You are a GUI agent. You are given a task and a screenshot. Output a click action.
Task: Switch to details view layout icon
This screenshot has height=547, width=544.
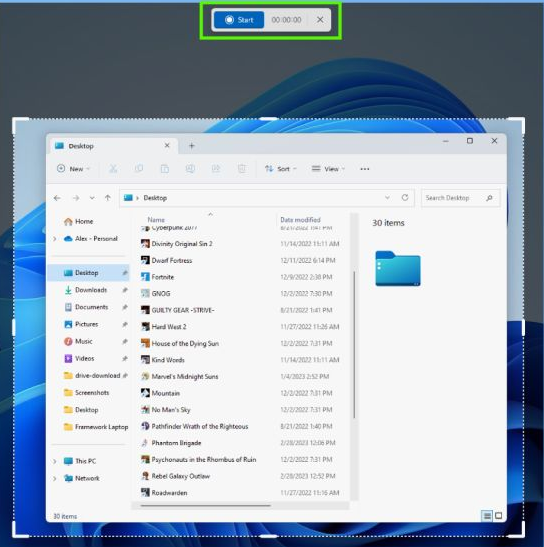[x=487, y=516]
